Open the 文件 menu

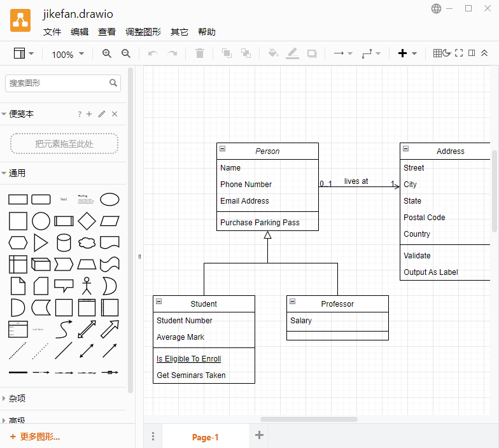point(52,32)
